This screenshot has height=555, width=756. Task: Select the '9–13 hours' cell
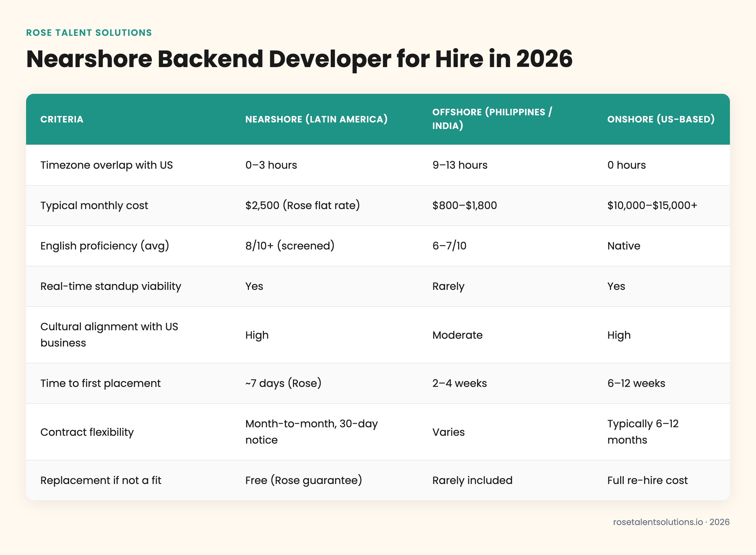tap(459, 165)
